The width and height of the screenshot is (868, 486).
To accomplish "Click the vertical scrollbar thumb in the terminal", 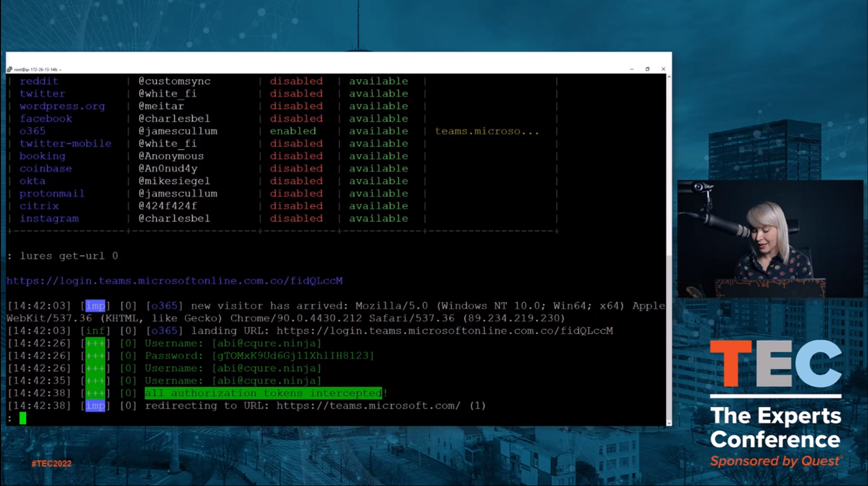I will tap(669, 337).
